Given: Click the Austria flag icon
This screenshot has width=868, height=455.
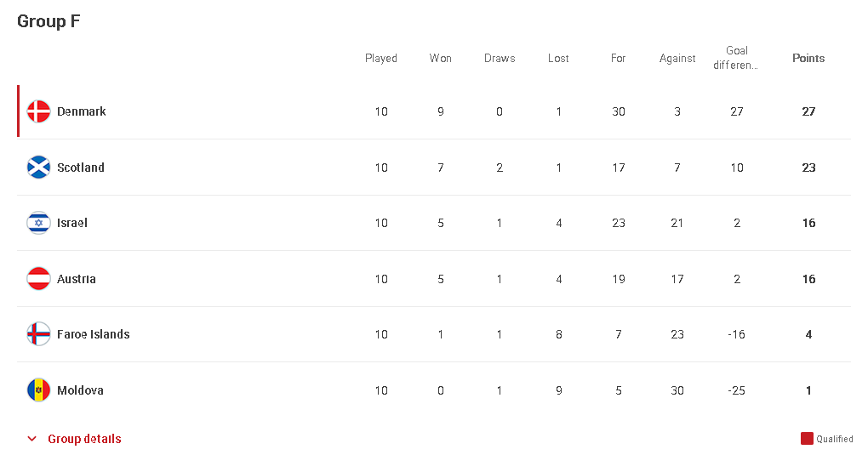Looking at the screenshot, I should pyautogui.click(x=39, y=278).
